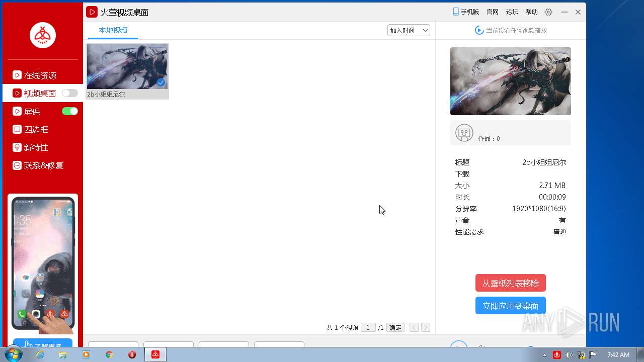Open 手机版 link
This screenshot has width=644, height=362.
tap(466, 12)
